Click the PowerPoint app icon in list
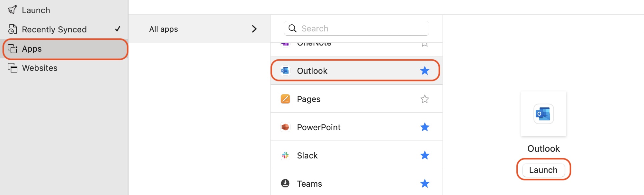This screenshot has width=644, height=195. (x=285, y=127)
